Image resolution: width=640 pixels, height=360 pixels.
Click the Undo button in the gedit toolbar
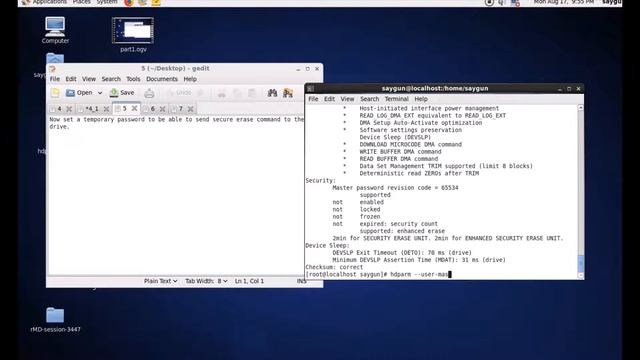pos(180,93)
